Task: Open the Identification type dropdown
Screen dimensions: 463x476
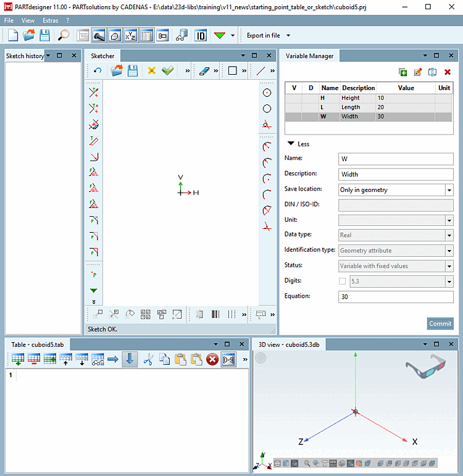Action: (x=449, y=251)
